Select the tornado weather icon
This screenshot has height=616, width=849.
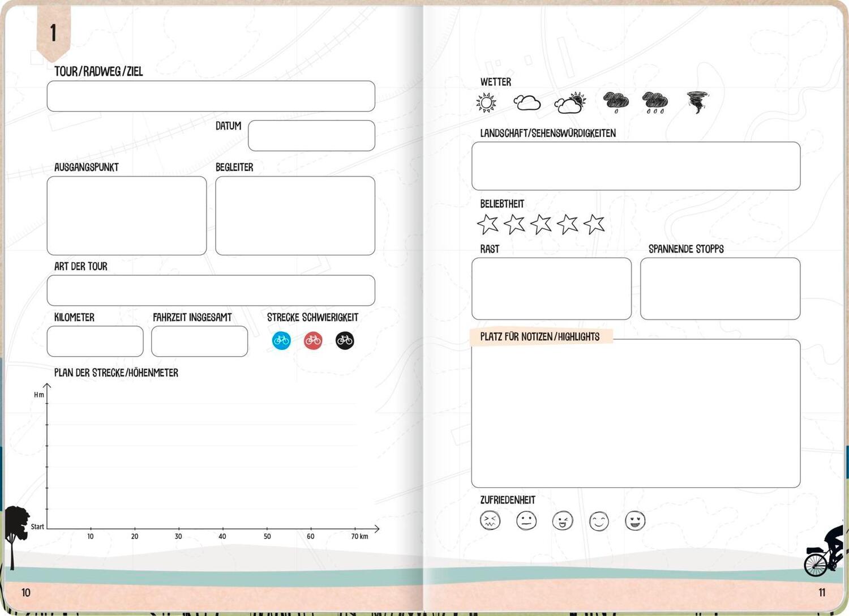697,102
